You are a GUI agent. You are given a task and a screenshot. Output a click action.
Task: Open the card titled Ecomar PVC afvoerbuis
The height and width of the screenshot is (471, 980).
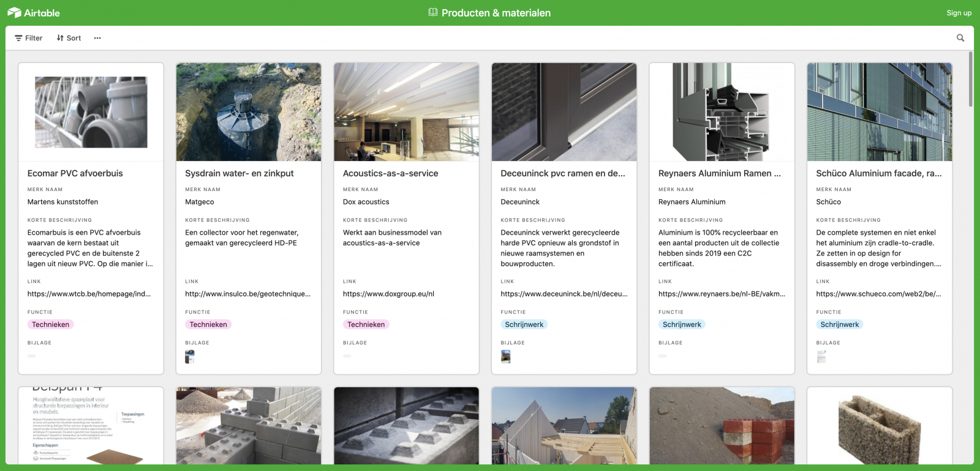pos(75,173)
